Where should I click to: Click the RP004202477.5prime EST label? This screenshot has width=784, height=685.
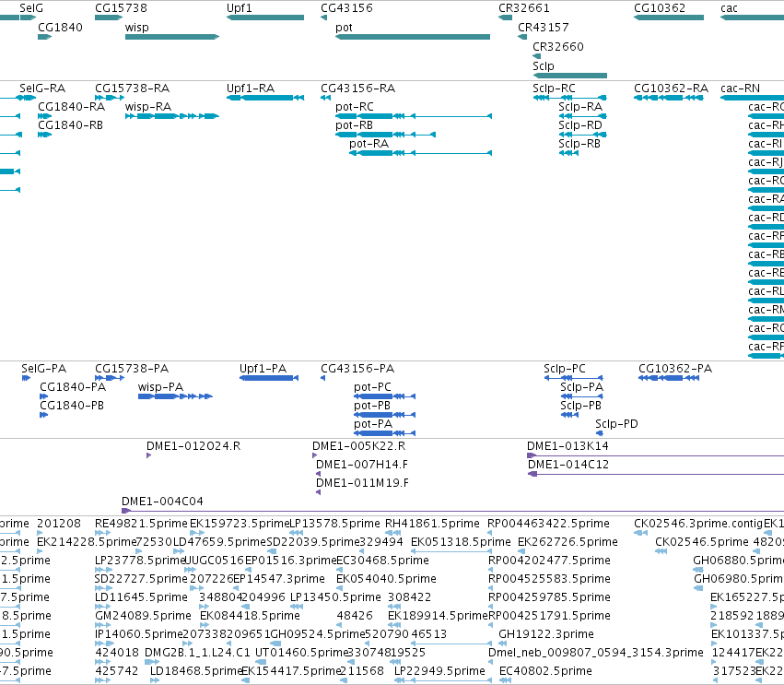pos(549,561)
